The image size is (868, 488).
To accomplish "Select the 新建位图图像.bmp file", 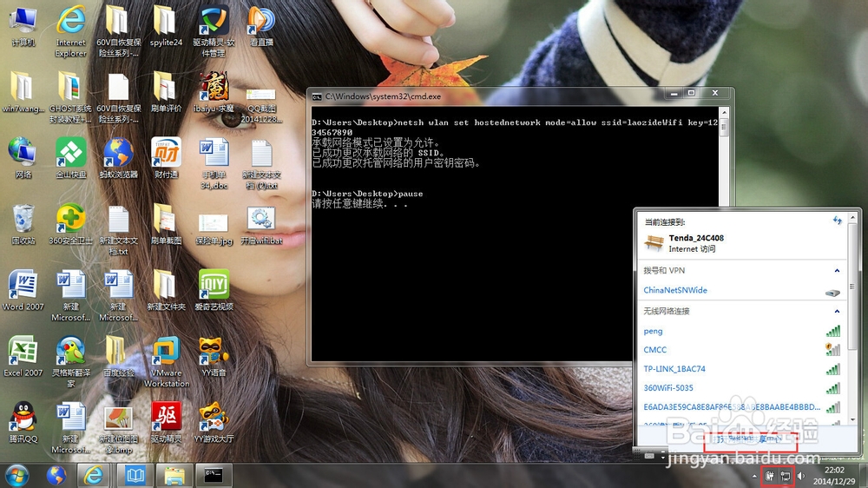I will pos(118,430).
